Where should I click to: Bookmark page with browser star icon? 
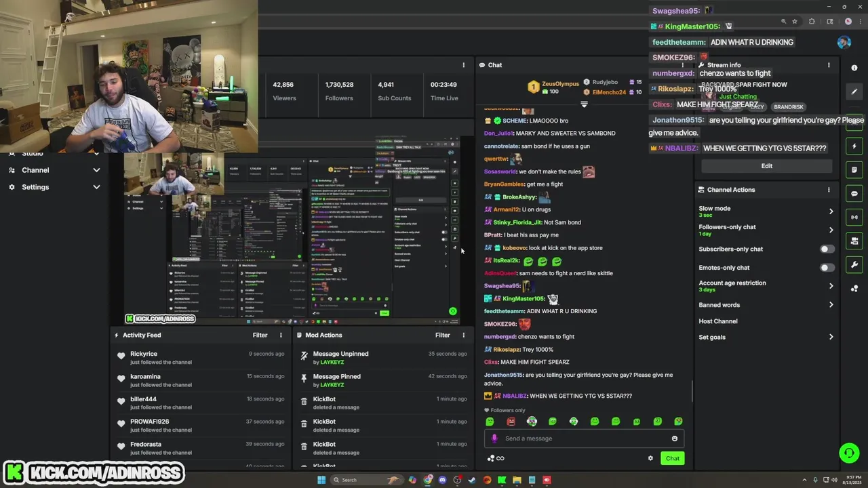(795, 21)
